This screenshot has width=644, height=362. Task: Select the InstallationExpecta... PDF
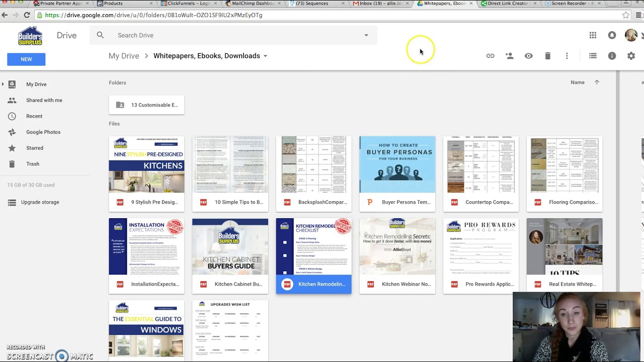click(146, 256)
